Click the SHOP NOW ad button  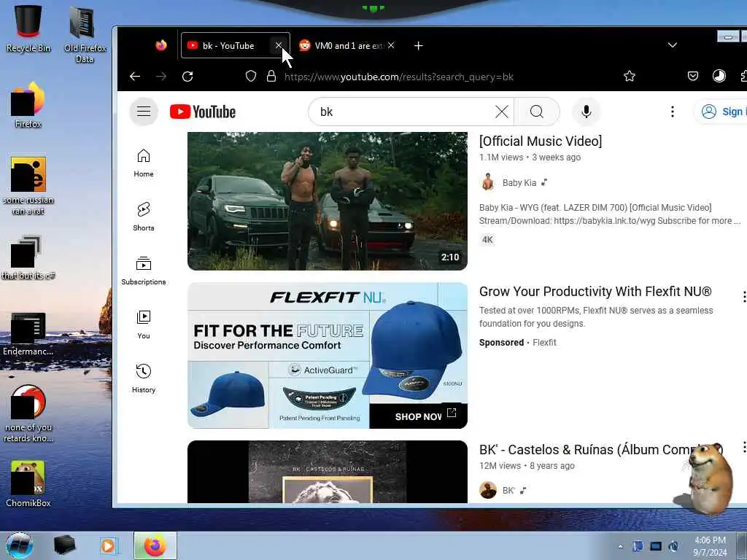pos(418,416)
